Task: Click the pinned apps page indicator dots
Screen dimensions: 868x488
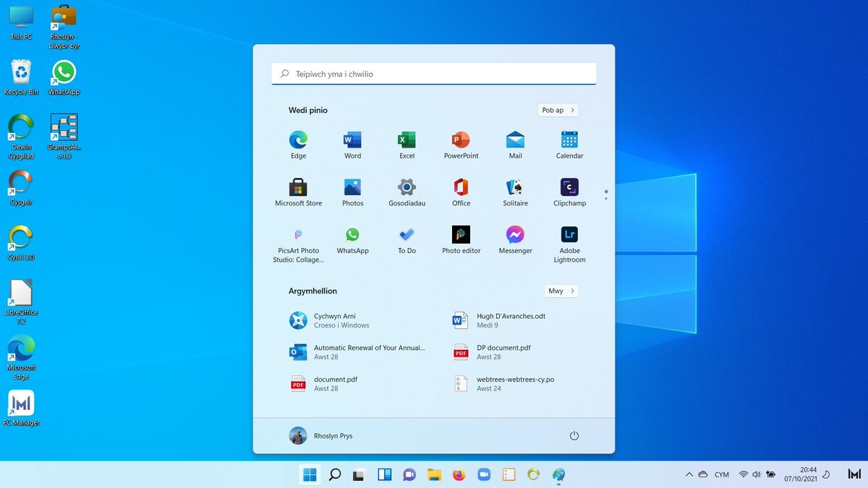Action: click(606, 194)
